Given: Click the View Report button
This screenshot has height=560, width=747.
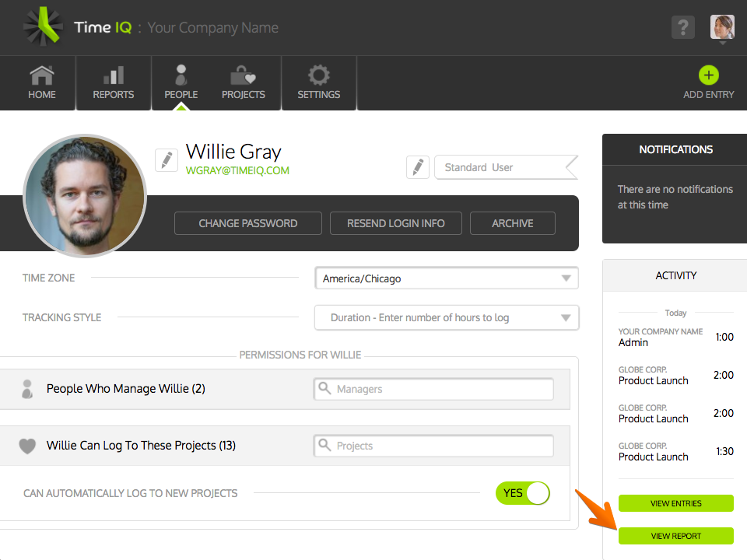Looking at the screenshot, I should click(x=675, y=536).
